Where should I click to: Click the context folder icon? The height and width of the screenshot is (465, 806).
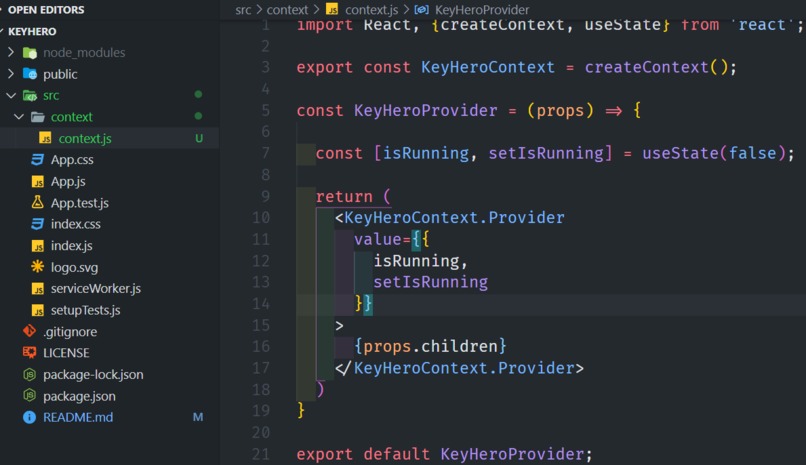point(38,117)
